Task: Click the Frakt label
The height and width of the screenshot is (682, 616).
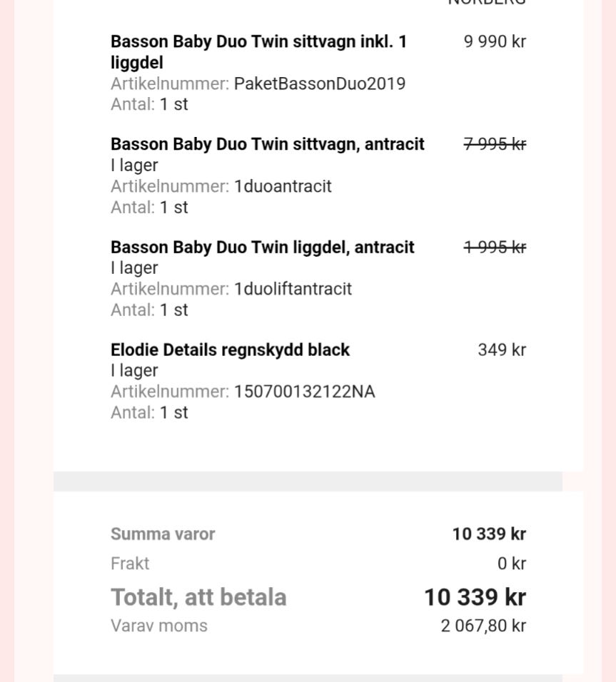Action: coord(130,564)
